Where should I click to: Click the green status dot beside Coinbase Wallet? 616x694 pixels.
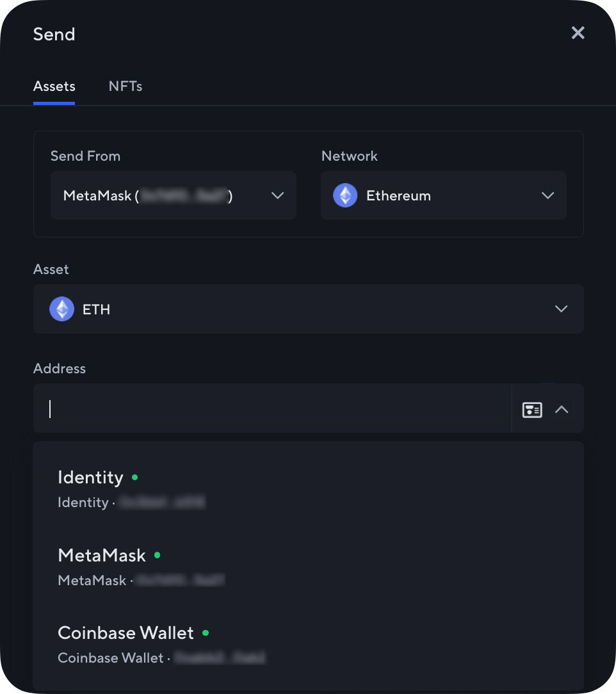[x=206, y=633]
